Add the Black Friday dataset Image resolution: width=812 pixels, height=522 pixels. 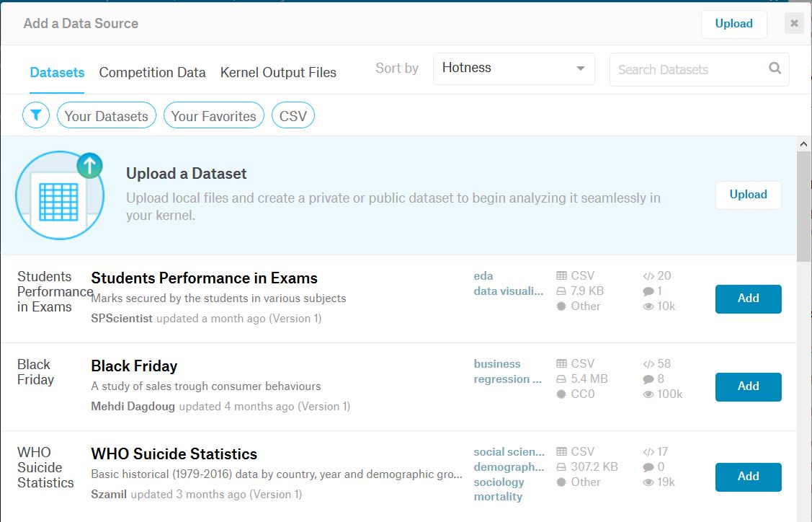click(747, 386)
